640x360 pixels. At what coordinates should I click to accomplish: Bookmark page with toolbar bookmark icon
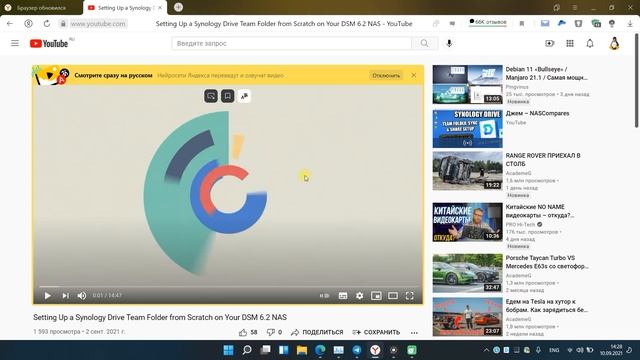522,24
